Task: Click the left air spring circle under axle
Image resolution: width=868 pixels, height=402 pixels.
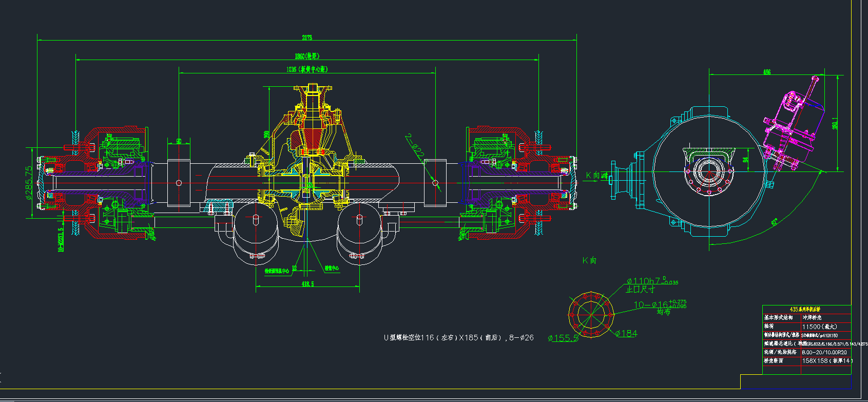Action: pyautogui.click(x=256, y=226)
